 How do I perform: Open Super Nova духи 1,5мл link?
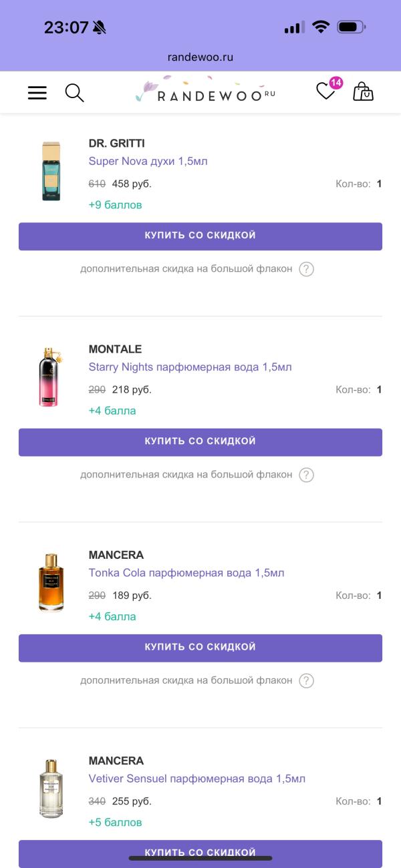click(148, 162)
